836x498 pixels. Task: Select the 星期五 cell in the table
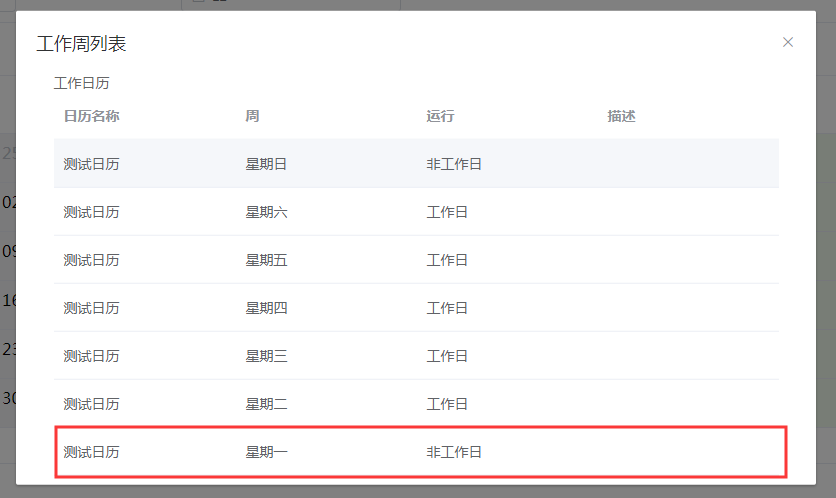266,260
